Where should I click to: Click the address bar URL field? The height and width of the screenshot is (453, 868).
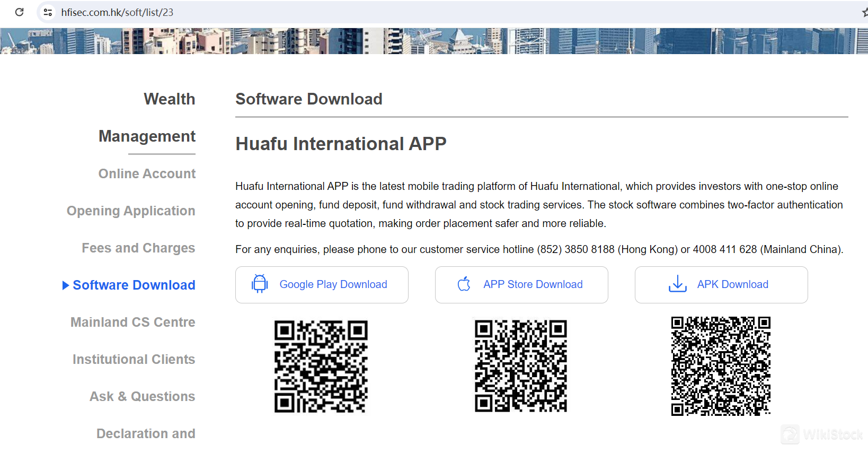[117, 12]
